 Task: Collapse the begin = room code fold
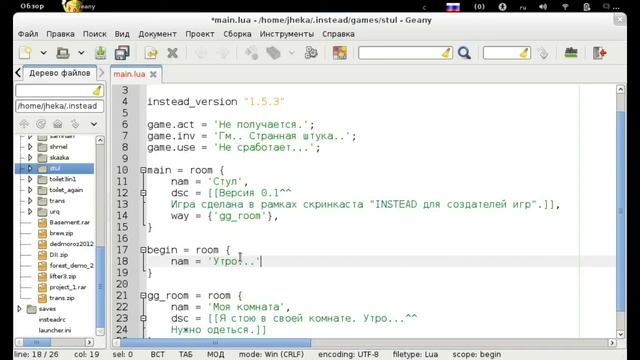tap(143, 250)
